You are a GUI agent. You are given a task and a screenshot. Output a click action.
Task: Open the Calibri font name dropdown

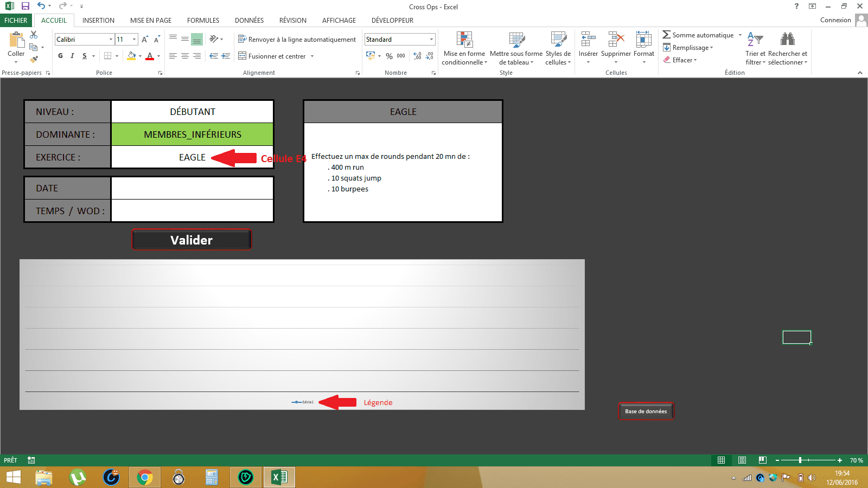tap(111, 40)
